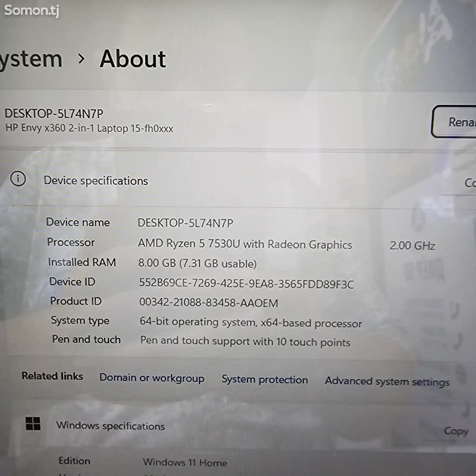Click the About page title
The width and height of the screenshot is (476, 476).
[133, 59]
